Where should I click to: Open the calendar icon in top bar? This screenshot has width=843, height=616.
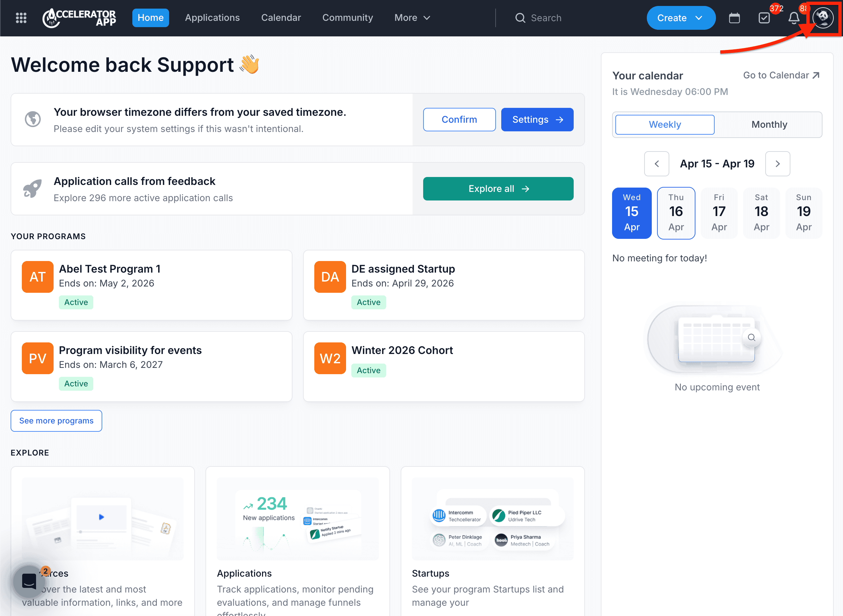(x=734, y=18)
